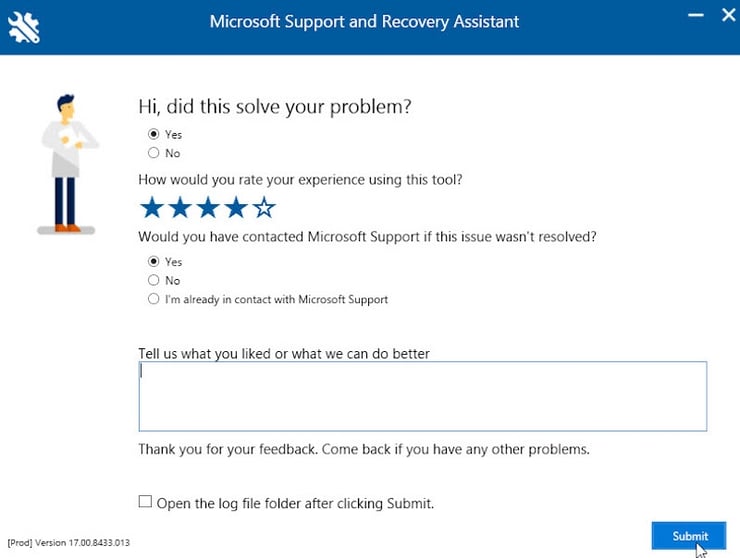Viewport: 740px width, 558px height.
Task: Enable open log file folder checkbox
Action: click(x=146, y=502)
